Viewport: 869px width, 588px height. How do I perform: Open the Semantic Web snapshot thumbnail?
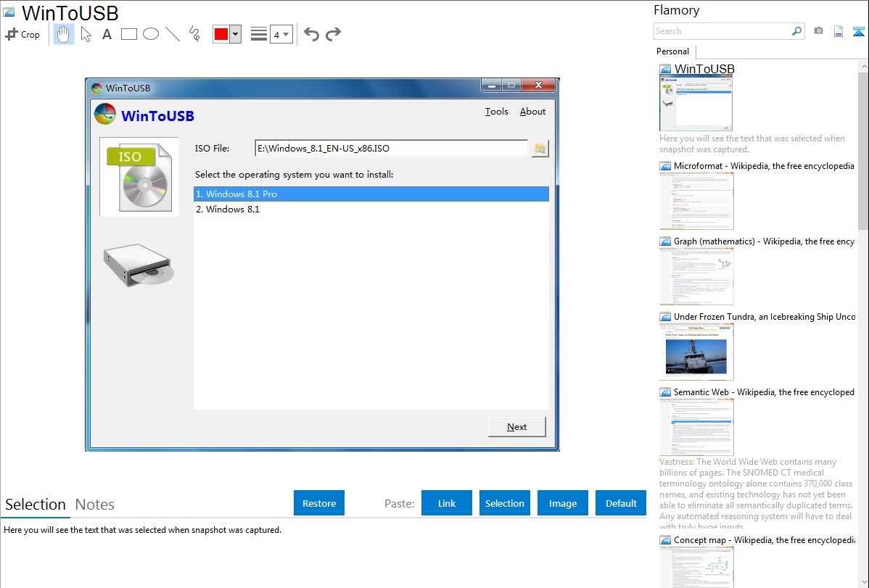coord(696,427)
